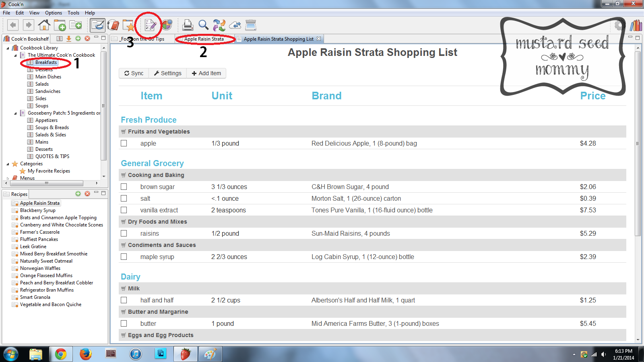Open Chrome from the taskbar
This screenshot has width=644, height=362.
(61, 354)
